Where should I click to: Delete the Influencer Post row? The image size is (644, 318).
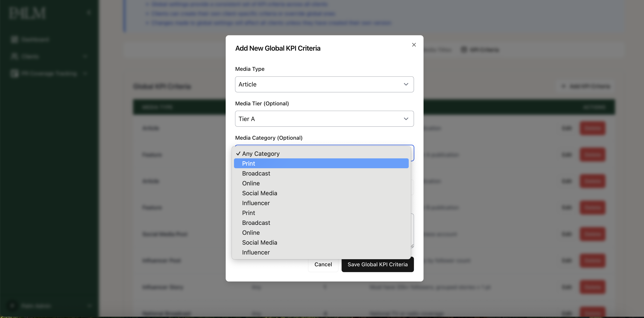tap(592, 260)
